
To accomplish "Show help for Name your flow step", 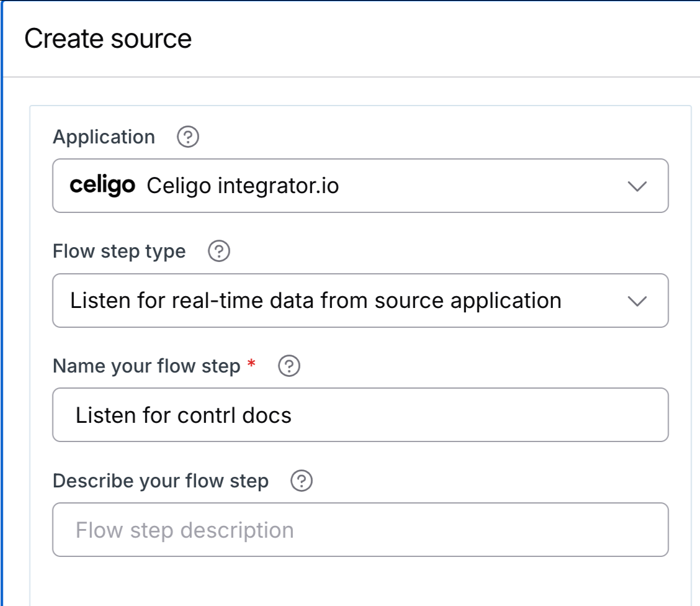I will [x=289, y=366].
